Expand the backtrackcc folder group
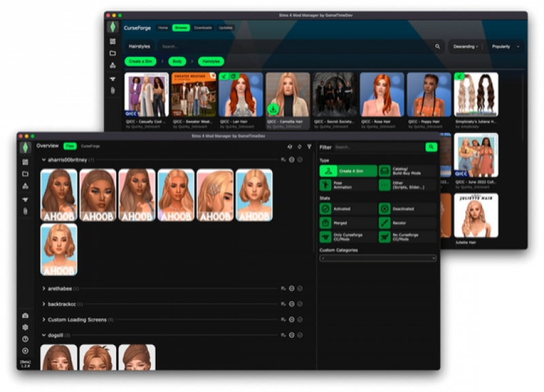544x392 pixels. pyautogui.click(x=44, y=304)
